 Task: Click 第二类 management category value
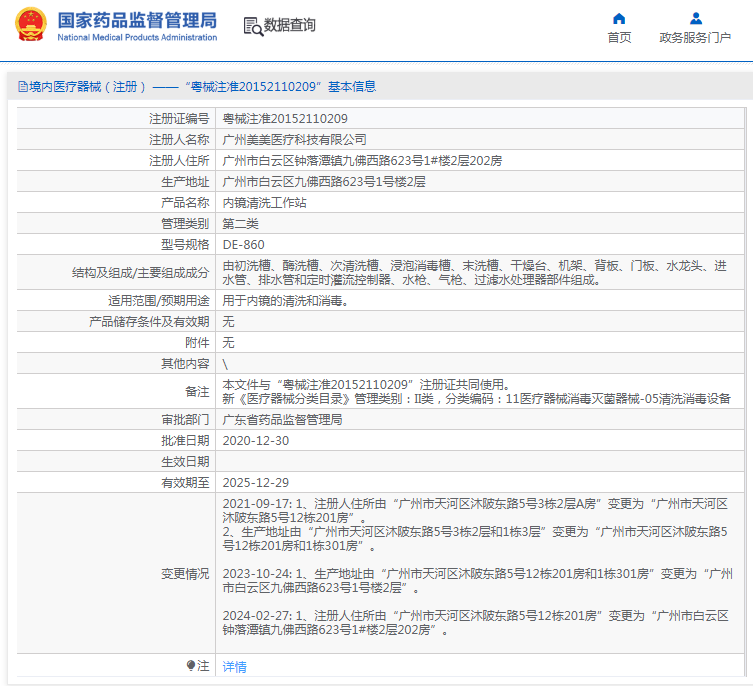[240, 224]
